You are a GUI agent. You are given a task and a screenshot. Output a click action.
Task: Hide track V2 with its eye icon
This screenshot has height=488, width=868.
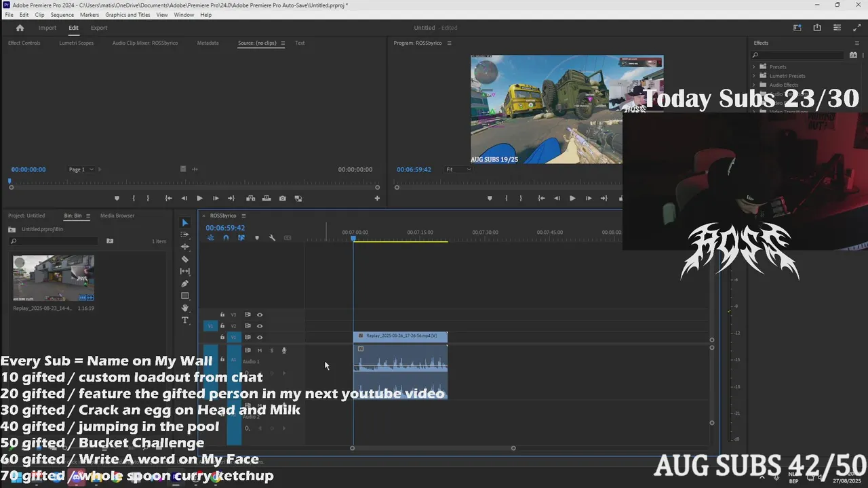(260, 326)
